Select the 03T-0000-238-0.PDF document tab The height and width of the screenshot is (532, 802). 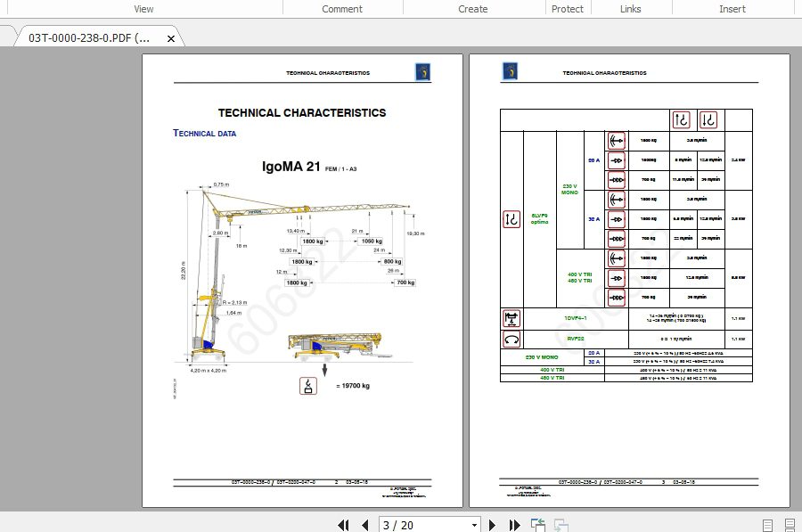[88, 37]
